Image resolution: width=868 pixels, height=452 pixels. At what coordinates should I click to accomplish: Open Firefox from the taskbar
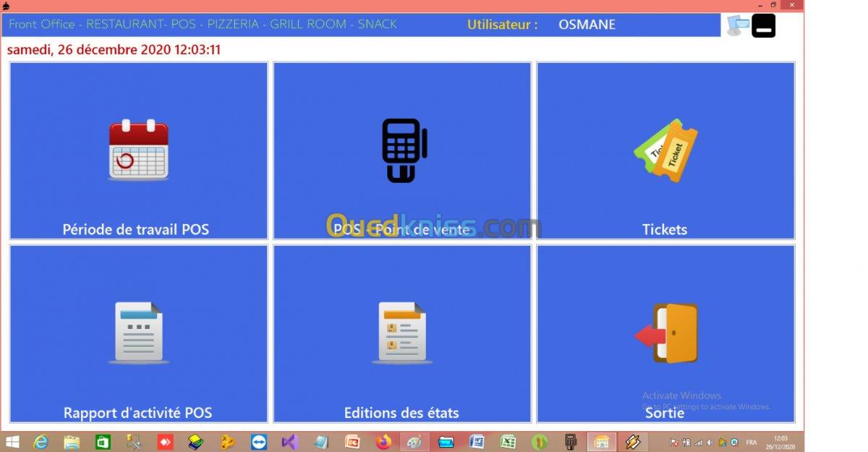coord(383,442)
